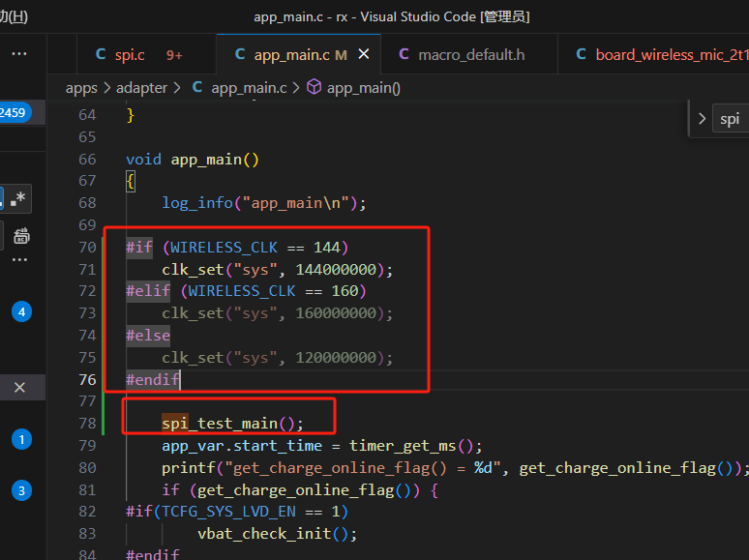The image size is (749, 560).
Task: Click void app_main() function declaration
Action: [192, 159]
